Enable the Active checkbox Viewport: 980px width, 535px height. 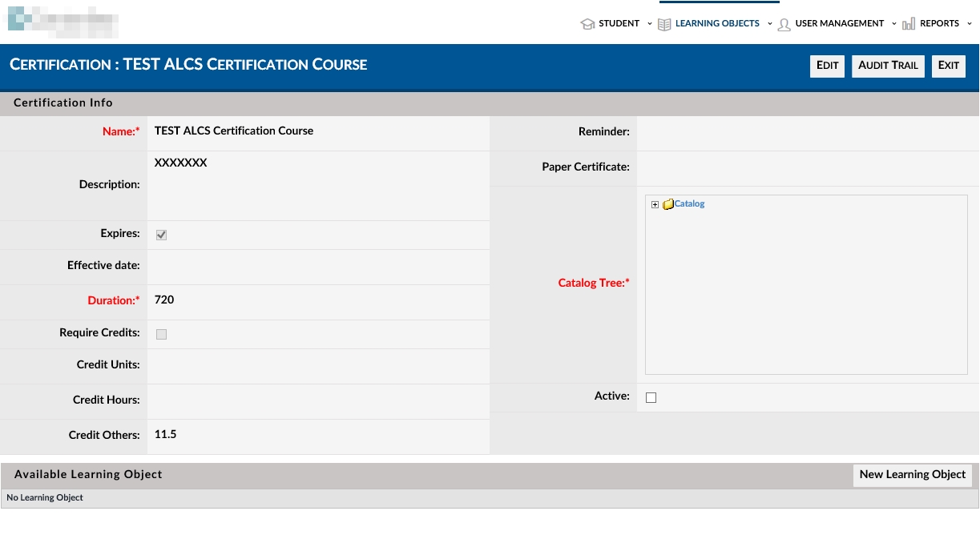651,397
